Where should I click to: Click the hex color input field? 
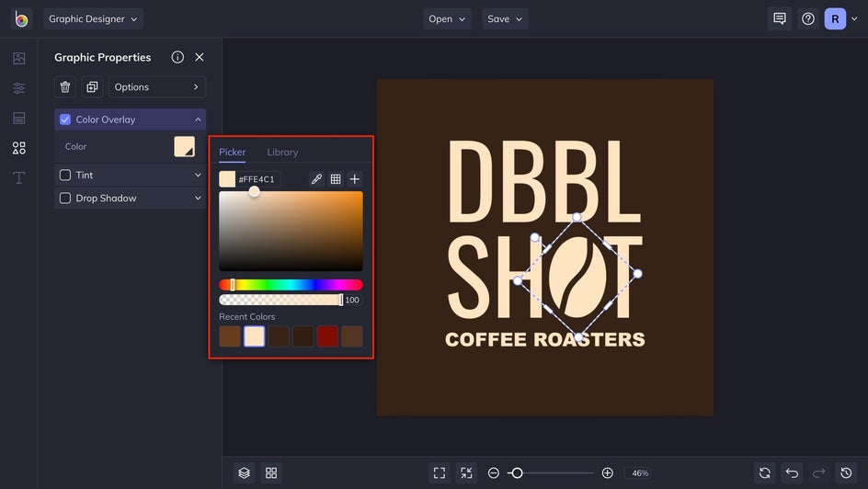pos(257,179)
